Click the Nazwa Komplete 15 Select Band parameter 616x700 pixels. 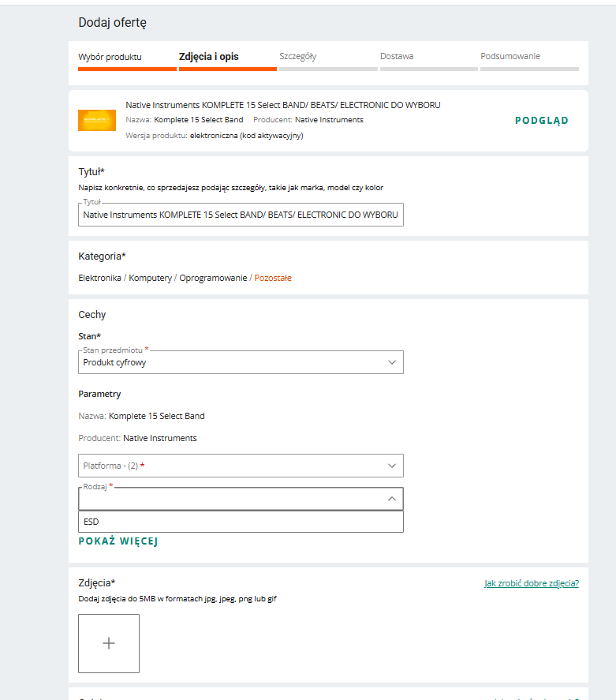[x=141, y=416]
